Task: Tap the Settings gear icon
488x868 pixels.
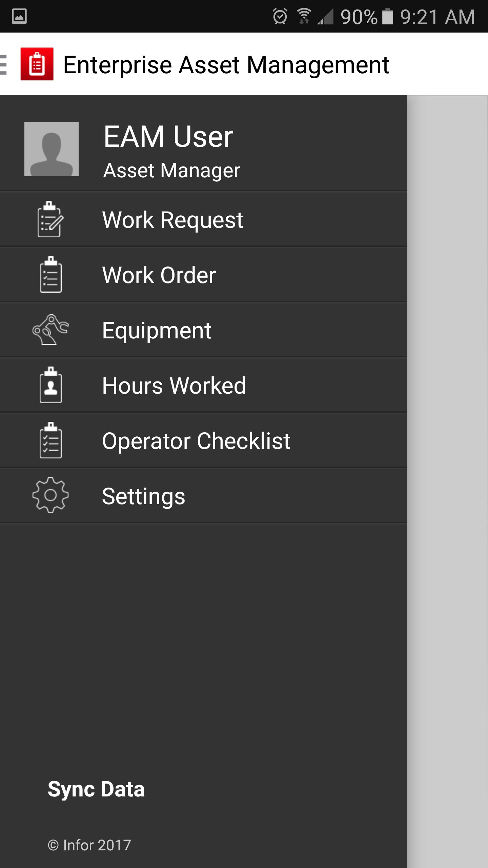Action: click(x=50, y=495)
